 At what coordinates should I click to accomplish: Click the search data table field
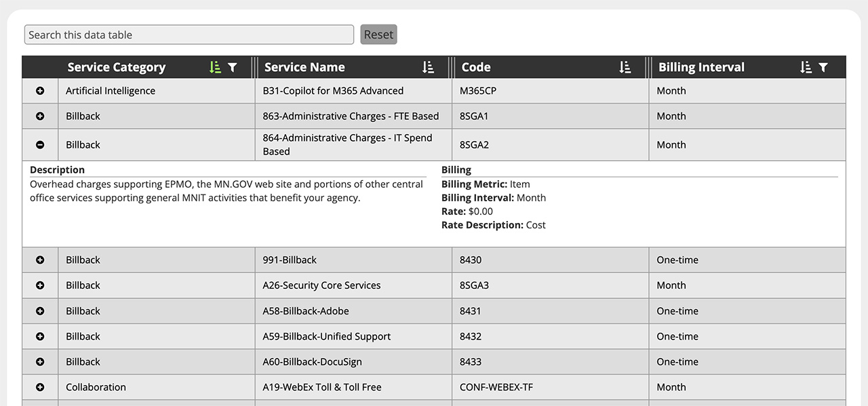pos(189,34)
